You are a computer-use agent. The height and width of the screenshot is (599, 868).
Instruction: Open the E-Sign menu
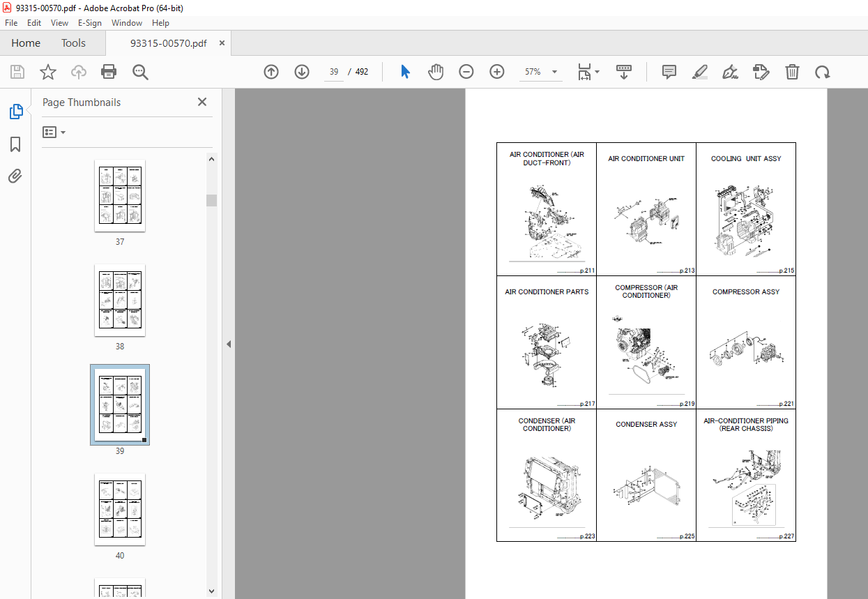(x=90, y=23)
